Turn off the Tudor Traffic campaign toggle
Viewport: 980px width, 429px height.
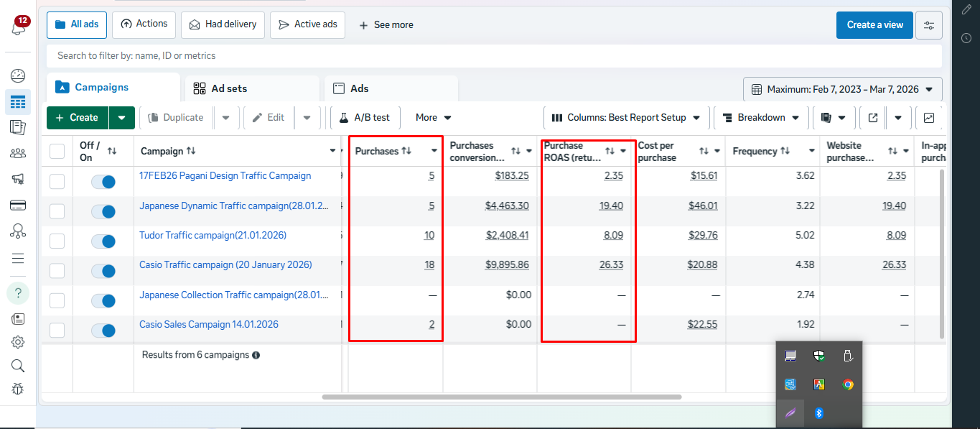pyautogui.click(x=103, y=241)
